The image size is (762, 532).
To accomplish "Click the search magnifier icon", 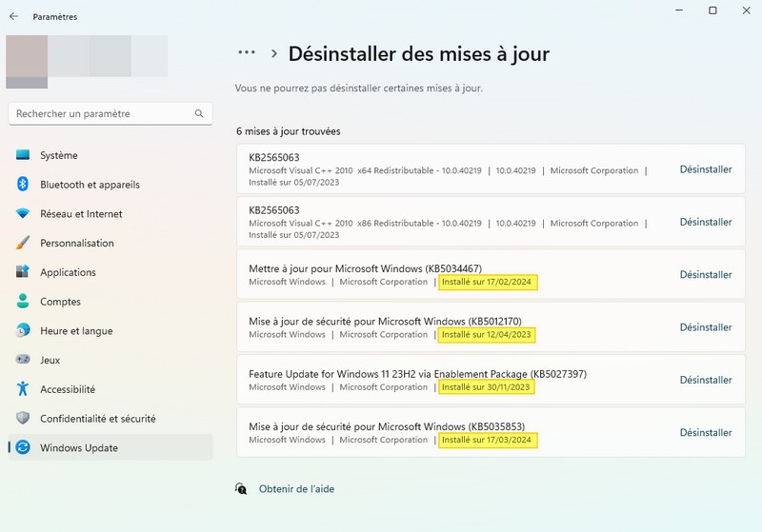I will (199, 113).
